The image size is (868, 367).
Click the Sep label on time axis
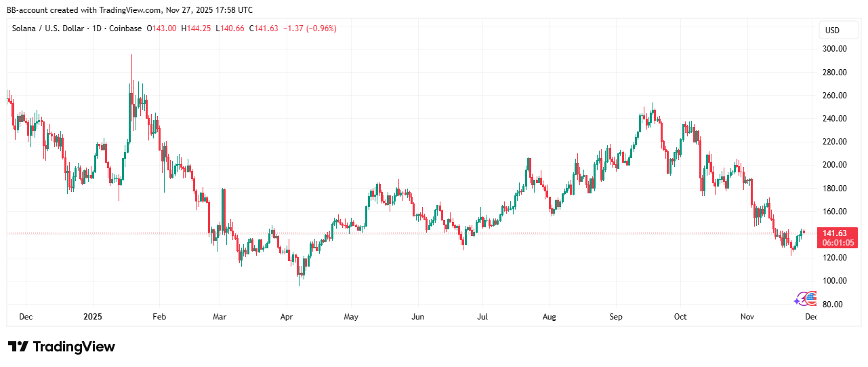pos(615,317)
